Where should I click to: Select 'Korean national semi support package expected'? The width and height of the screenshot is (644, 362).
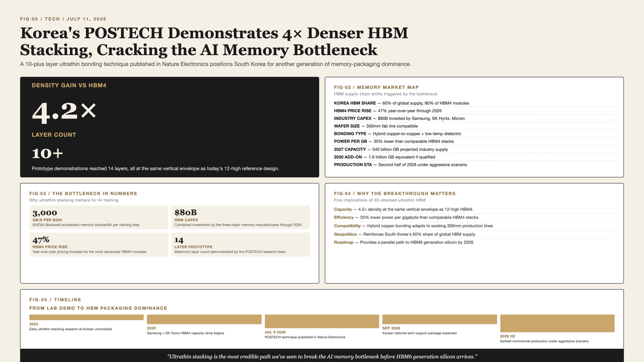coord(419,333)
